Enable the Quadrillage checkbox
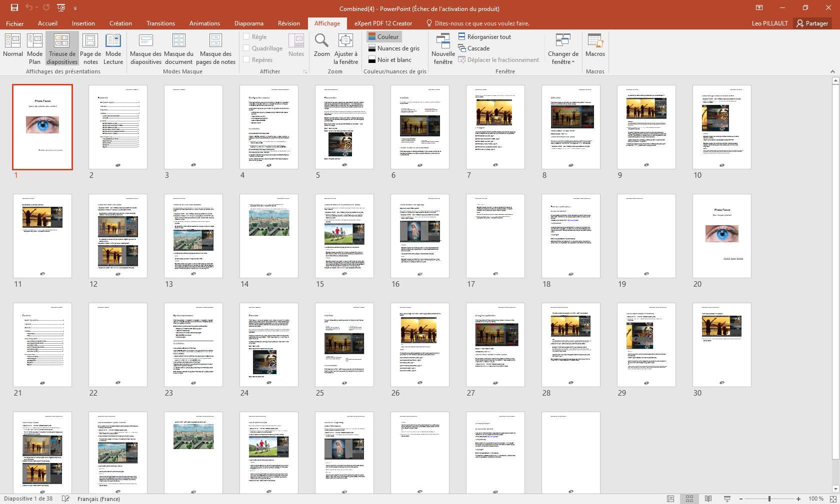This screenshot has width=840, height=504. coord(263,48)
